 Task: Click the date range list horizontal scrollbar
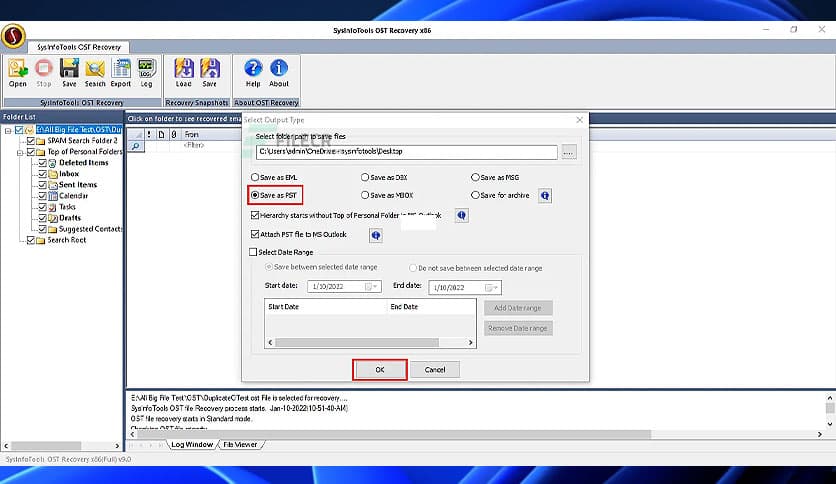pos(357,342)
